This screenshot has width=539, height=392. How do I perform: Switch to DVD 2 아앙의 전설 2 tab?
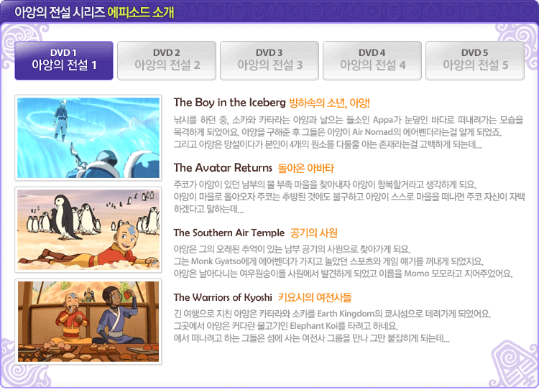[x=167, y=60]
